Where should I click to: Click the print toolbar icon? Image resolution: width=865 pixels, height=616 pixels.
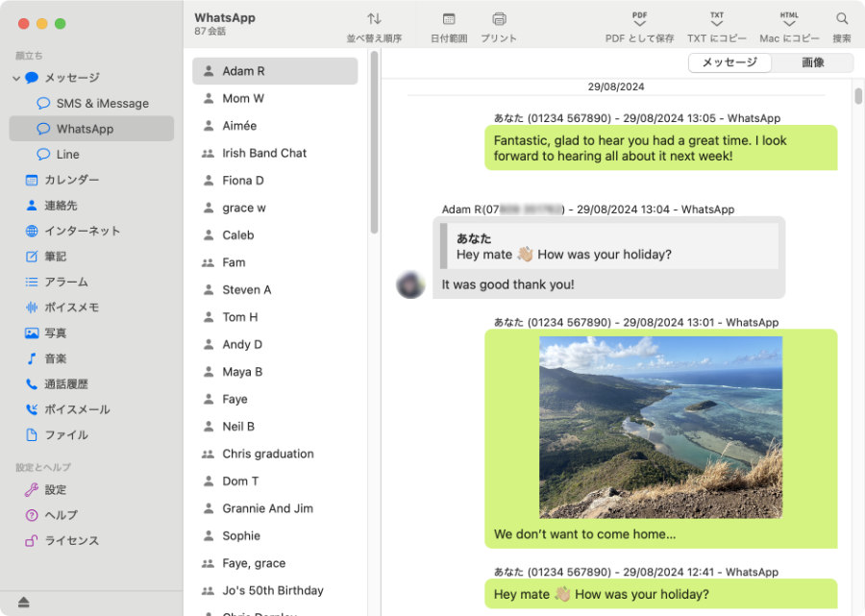[x=499, y=19]
